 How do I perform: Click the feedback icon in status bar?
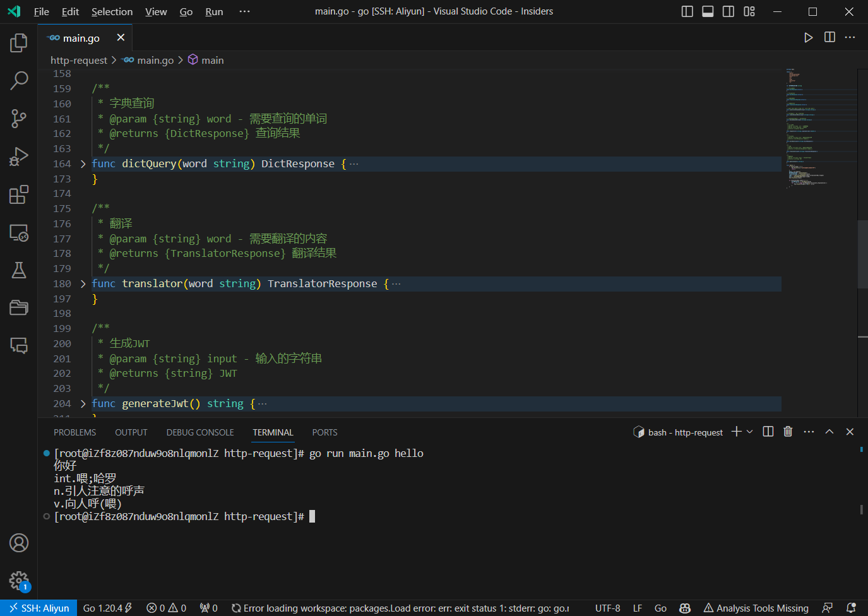pyautogui.click(x=827, y=608)
